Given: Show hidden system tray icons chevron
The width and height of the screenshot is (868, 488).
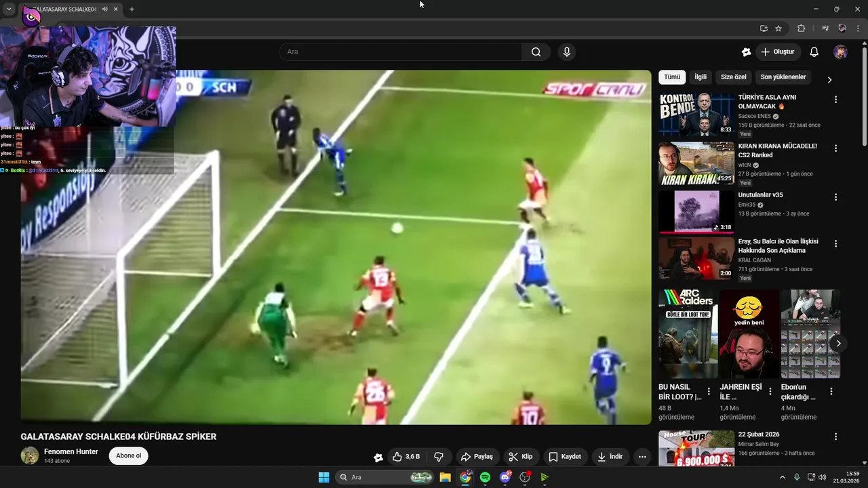Looking at the screenshot, I should pyautogui.click(x=782, y=477).
